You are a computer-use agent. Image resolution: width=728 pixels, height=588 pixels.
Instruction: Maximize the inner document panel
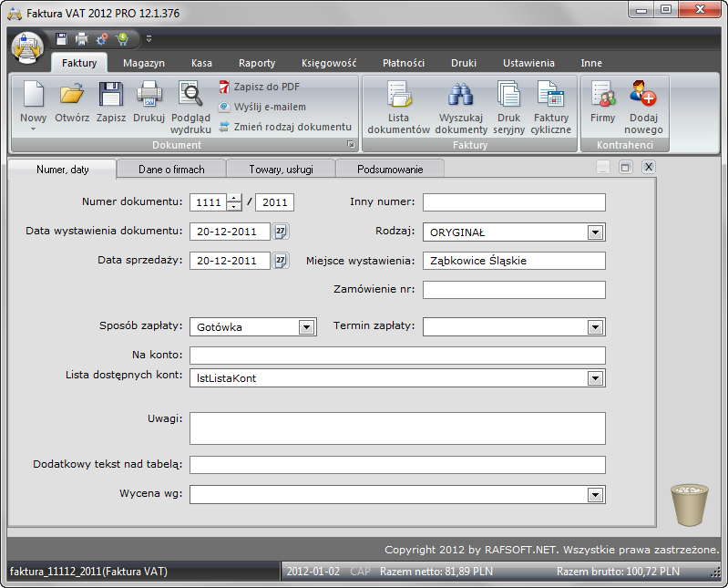tap(625, 167)
